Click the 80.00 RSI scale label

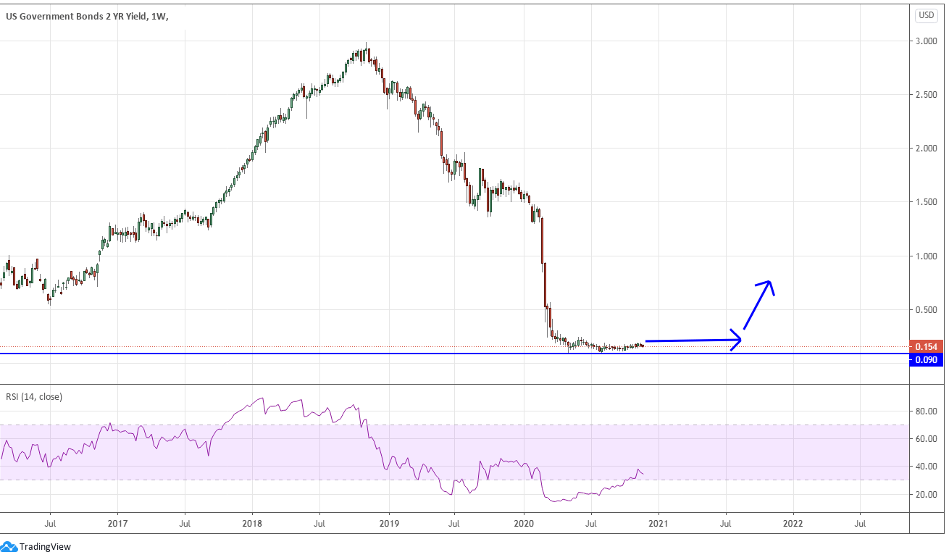(x=927, y=411)
